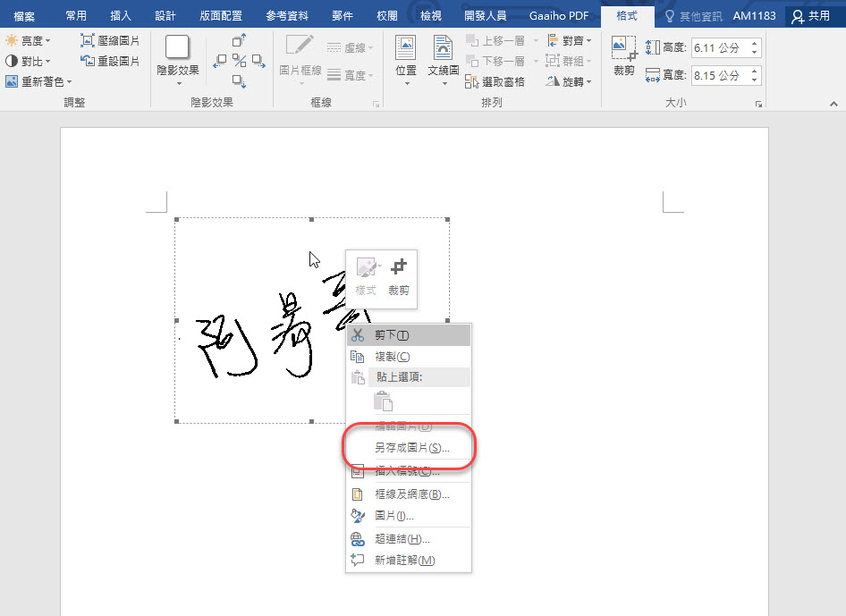Click 共用 share button
Screen dimensions: 846x616
click(811, 16)
